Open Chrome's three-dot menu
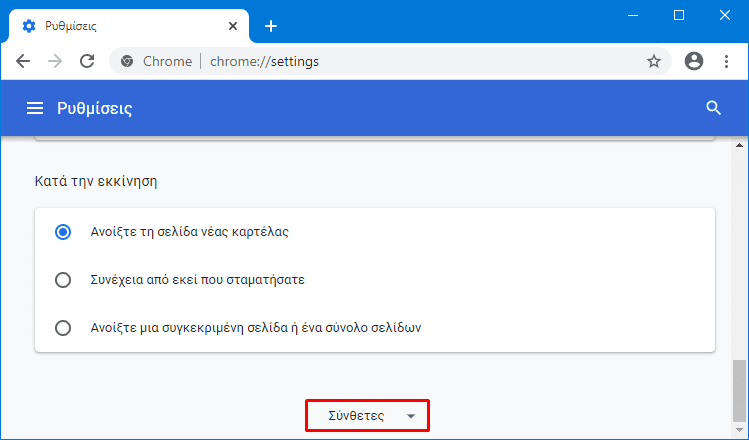The height and width of the screenshot is (440, 749). click(726, 61)
